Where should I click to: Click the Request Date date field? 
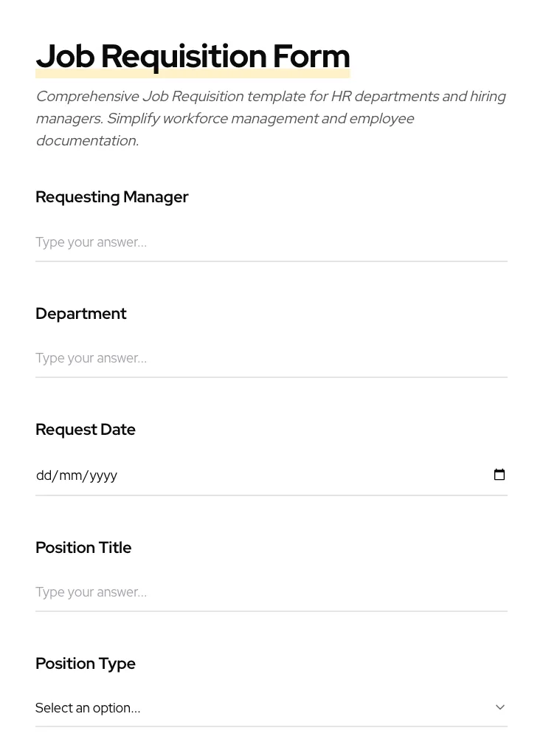click(x=221, y=475)
